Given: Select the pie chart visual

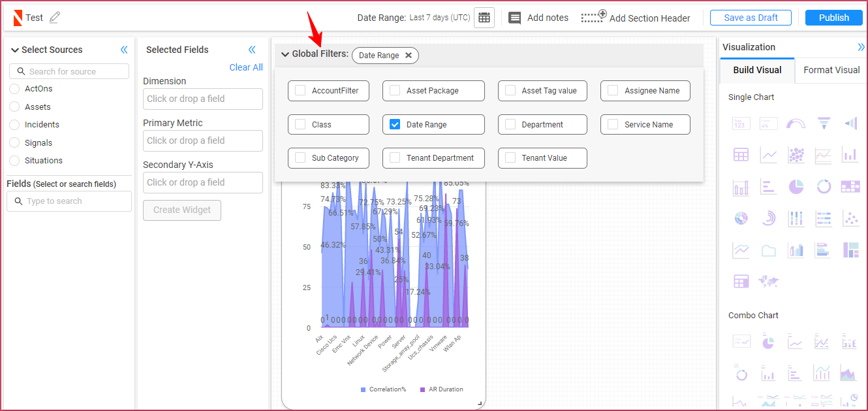Looking at the screenshot, I should coord(796,187).
